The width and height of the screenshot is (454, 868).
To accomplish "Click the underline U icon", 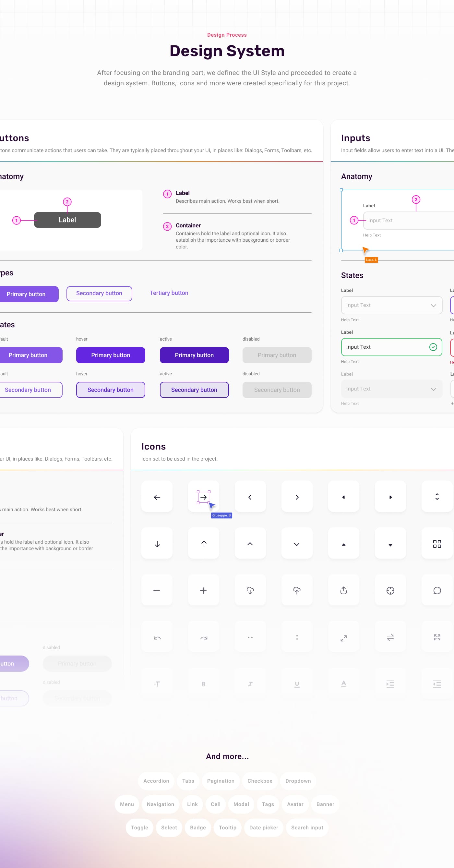I will coord(297,684).
